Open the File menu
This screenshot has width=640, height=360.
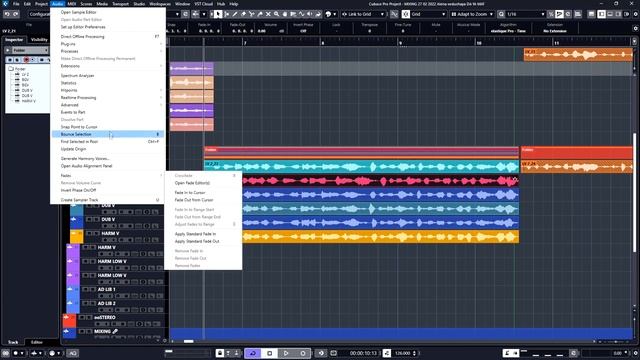[x=16, y=4]
